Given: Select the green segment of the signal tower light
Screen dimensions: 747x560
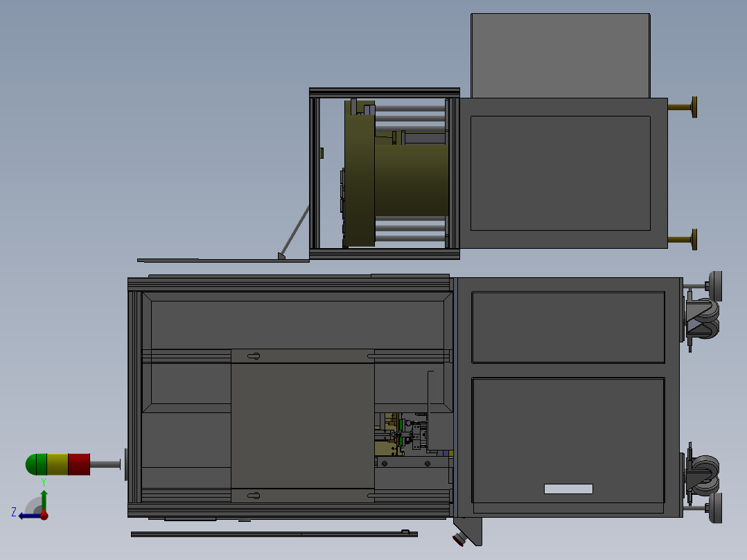Looking at the screenshot, I should [x=36, y=464].
